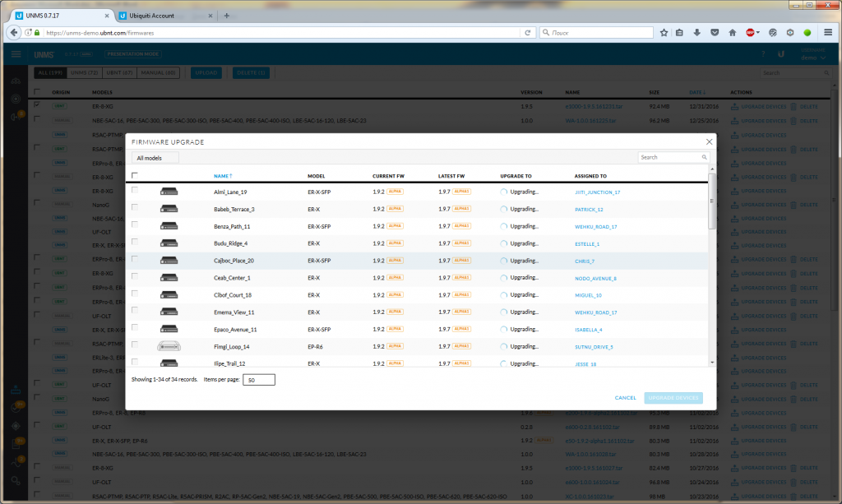Check the box for Cajboc_Place_20
The image size is (842, 504).
(x=135, y=260)
